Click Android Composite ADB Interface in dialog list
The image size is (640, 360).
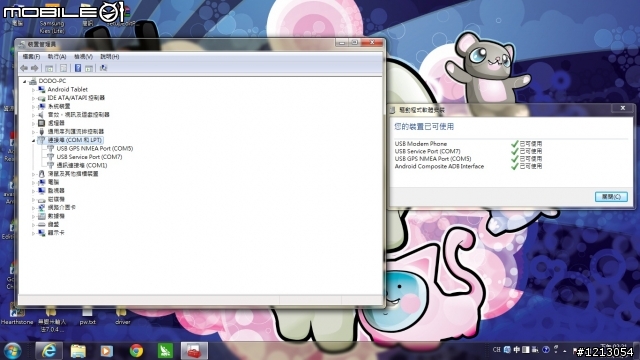[x=439, y=167]
